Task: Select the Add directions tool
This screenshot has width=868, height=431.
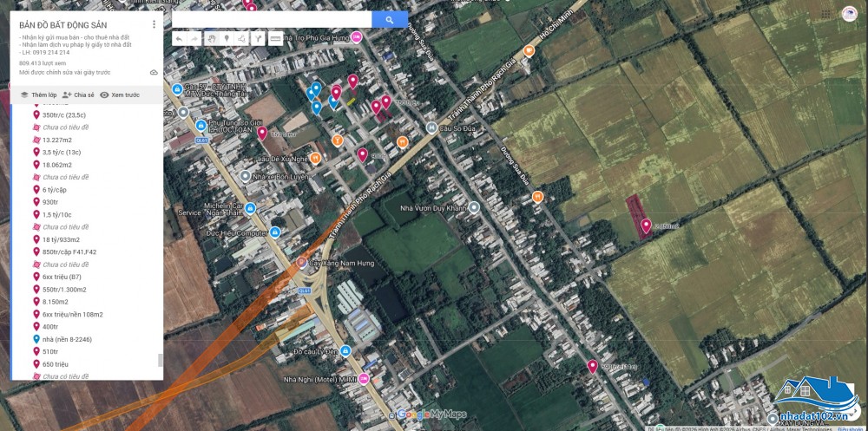Action: 257,39
